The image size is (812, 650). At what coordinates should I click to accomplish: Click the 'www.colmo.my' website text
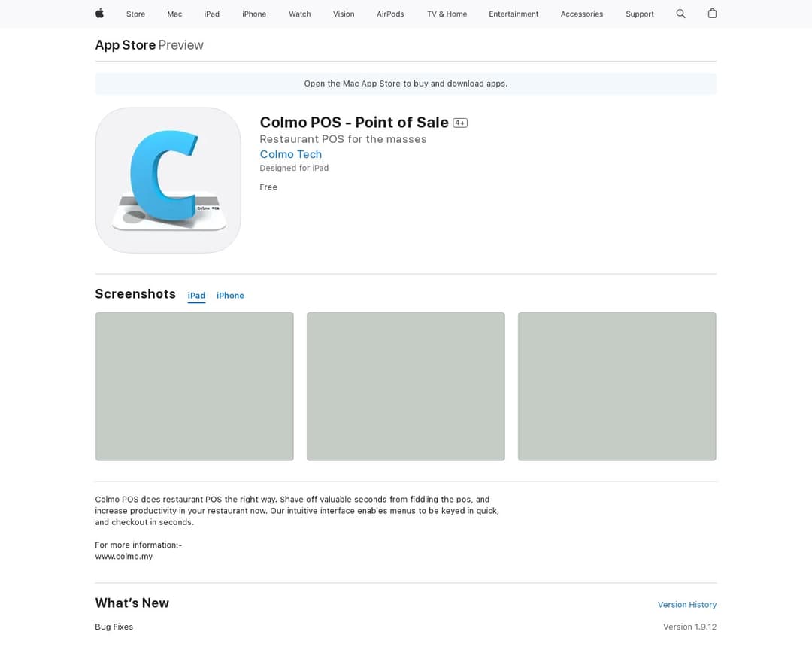pyautogui.click(x=124, y=557)
